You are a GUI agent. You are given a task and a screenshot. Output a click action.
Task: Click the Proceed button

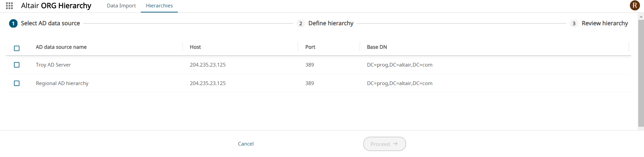click(384, 144)
